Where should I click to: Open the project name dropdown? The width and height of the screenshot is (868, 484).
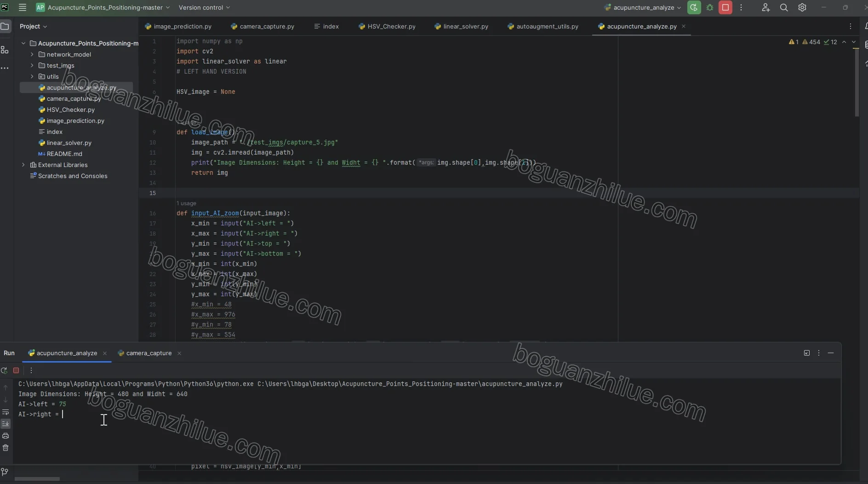click(103, 7)
